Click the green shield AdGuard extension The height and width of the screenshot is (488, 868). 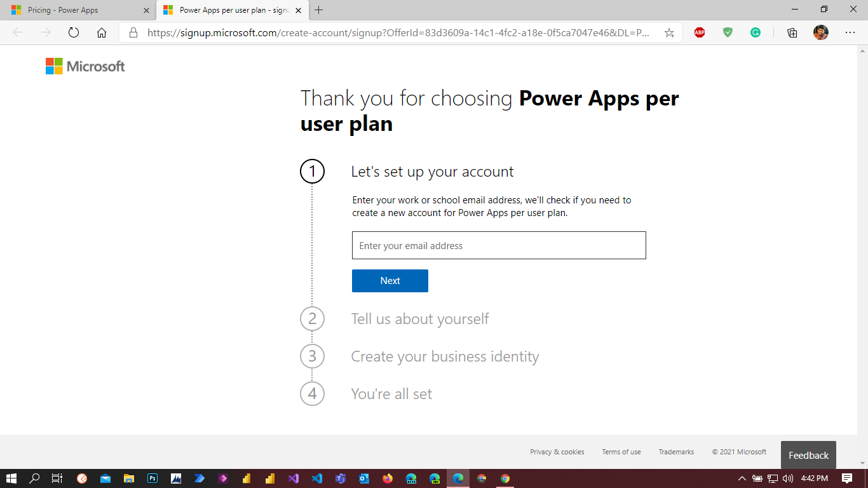(x=728, y=33)
